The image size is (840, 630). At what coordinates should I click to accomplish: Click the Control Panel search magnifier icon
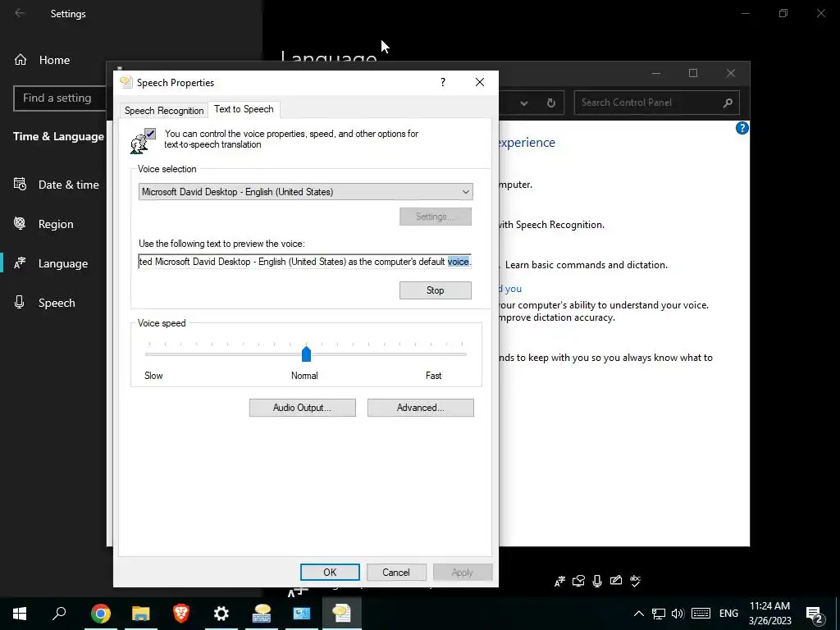coord(728,103)
